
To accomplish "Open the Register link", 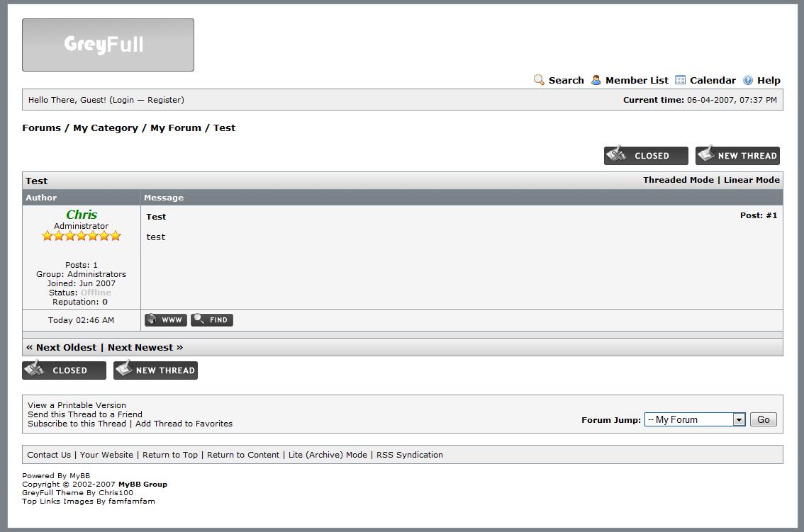I will (x=164, y=100).
